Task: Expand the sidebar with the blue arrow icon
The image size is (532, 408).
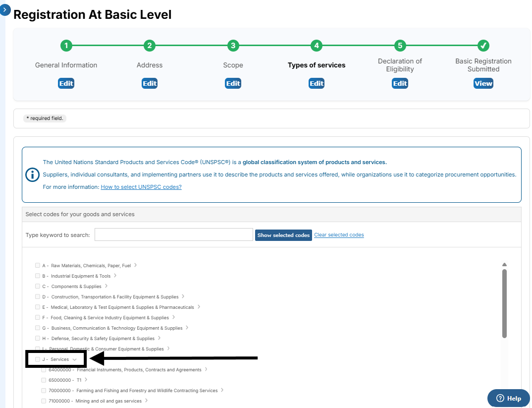Action: tap(4, 9)
